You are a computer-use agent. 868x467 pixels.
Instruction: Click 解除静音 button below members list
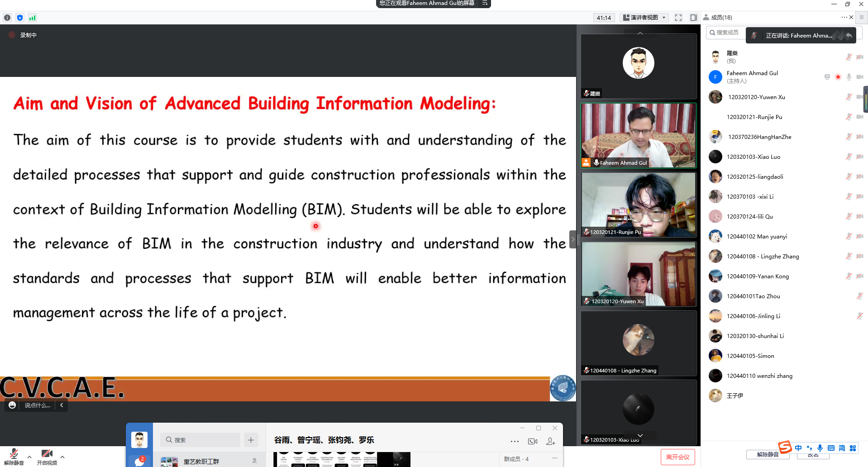768,454
